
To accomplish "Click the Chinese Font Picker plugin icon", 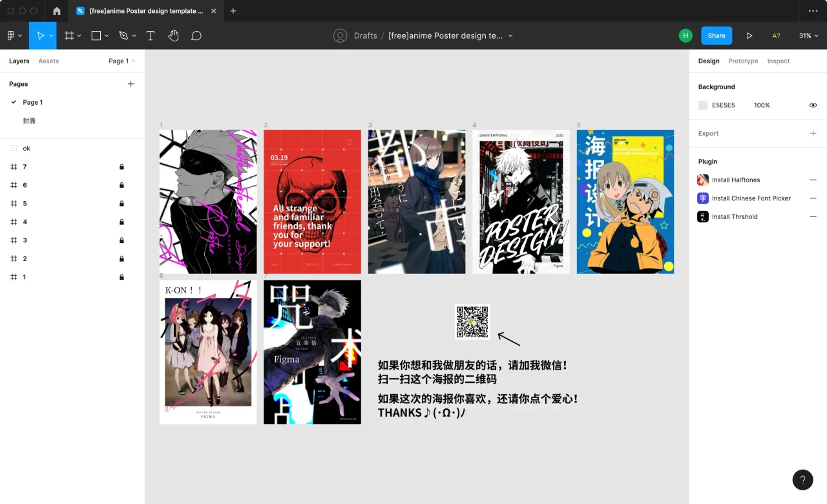I will pyautogui.click(x=703, y=198).
